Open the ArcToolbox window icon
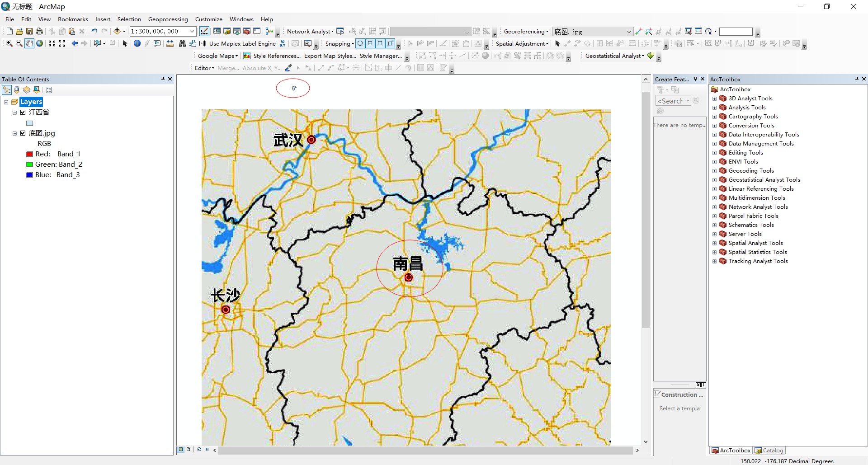The image size is (868, 465). [x=247, y=31]
